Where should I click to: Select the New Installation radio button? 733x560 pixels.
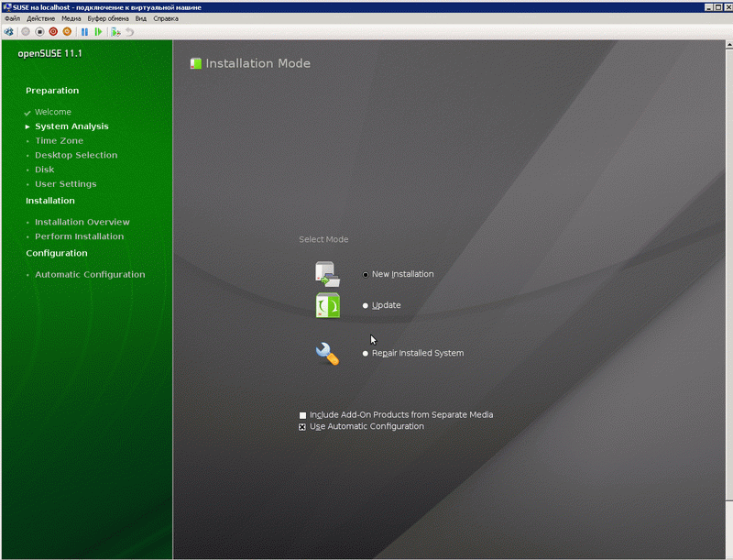point(366,274)
